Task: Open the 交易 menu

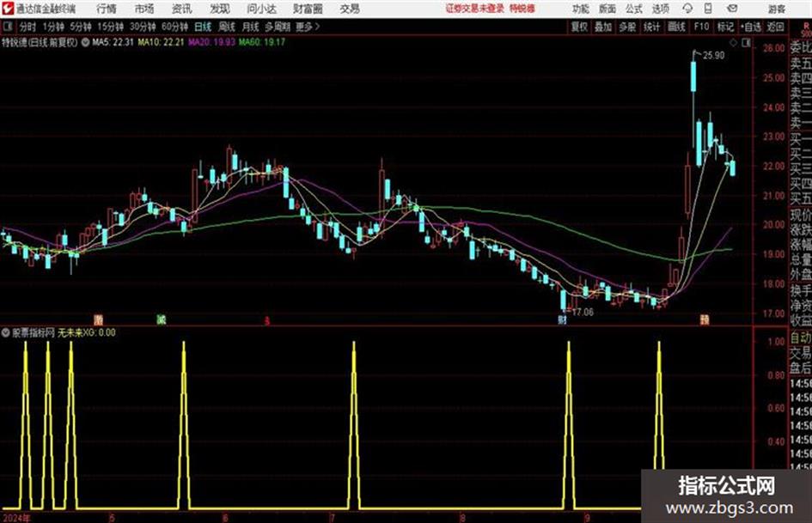Action: [350, 9]
